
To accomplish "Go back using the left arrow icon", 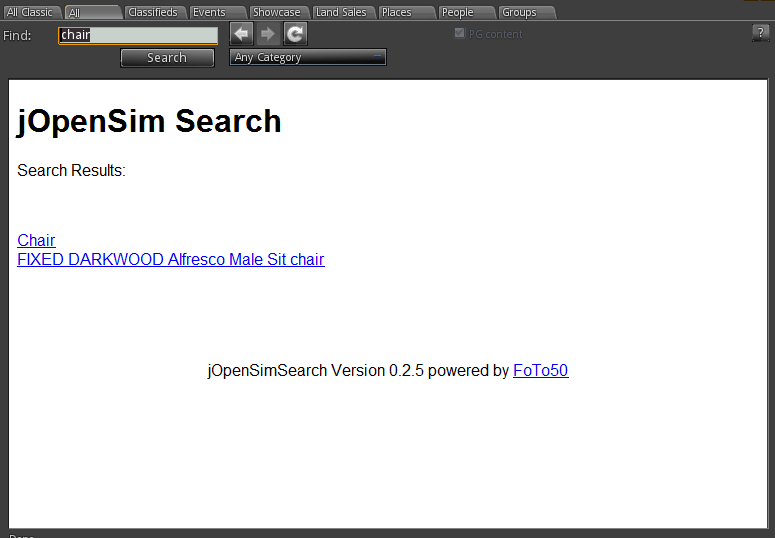I will point(241,34).
